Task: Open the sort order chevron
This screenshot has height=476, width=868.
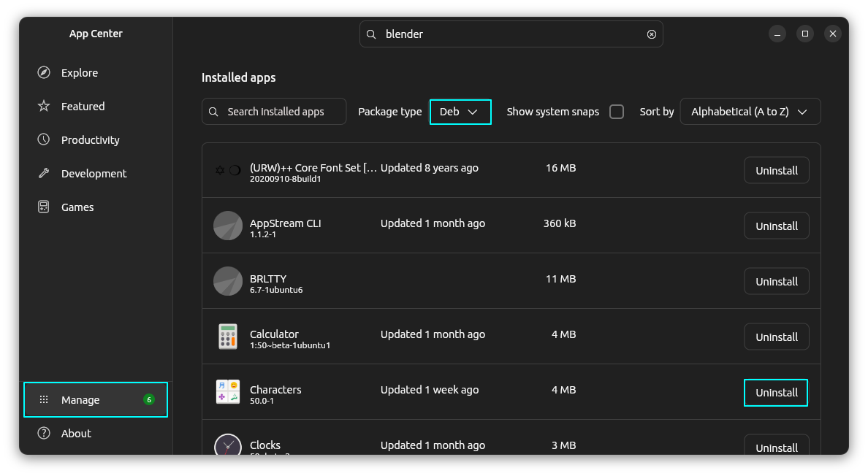Action: pos(802,111)
